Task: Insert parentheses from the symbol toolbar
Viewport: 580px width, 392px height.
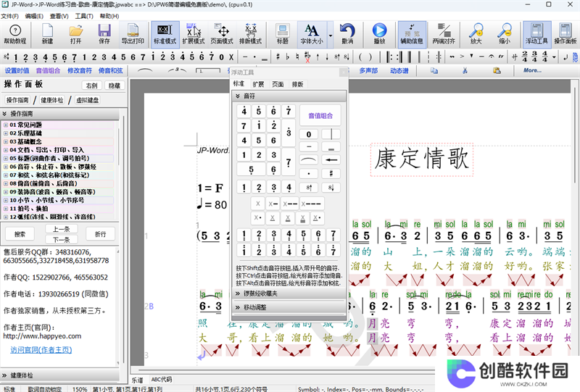Action: (365, 57)
